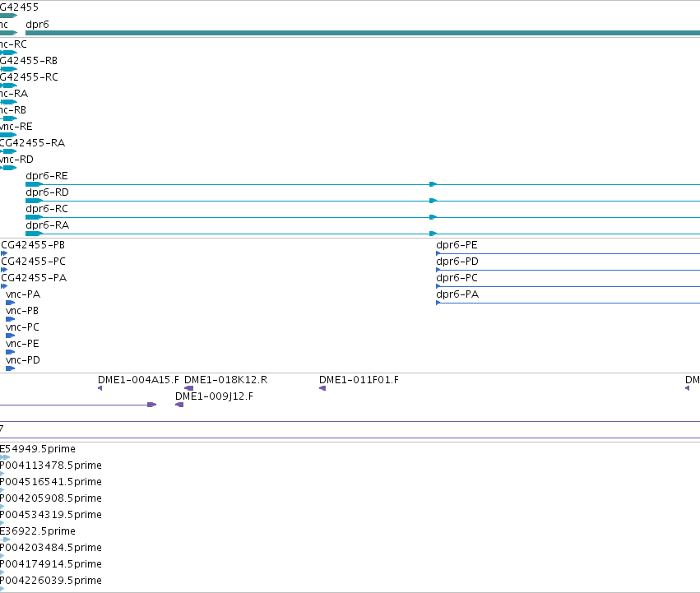Select CG42455-PC protein label
The height and width of the screenshot is (593, 700).
tap(34, 262)
